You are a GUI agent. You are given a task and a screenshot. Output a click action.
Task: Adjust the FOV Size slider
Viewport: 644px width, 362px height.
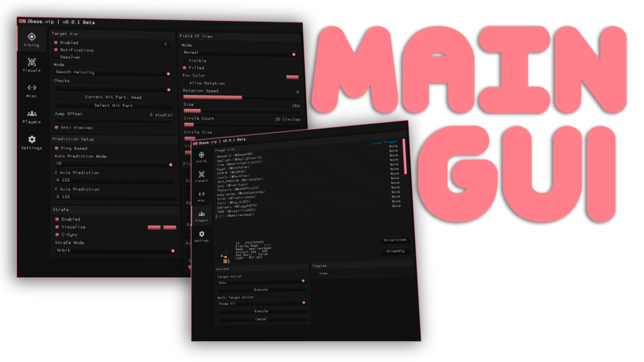pyautogui.click(x=241, y=111)
